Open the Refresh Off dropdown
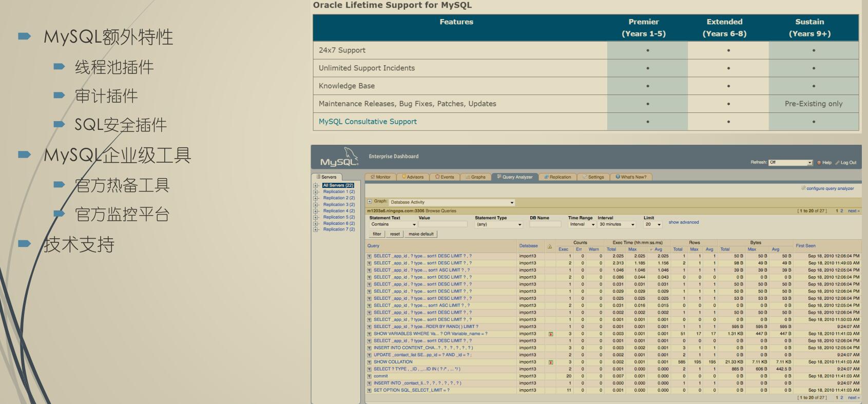The image size is (868, 404). tap(790, 163)
